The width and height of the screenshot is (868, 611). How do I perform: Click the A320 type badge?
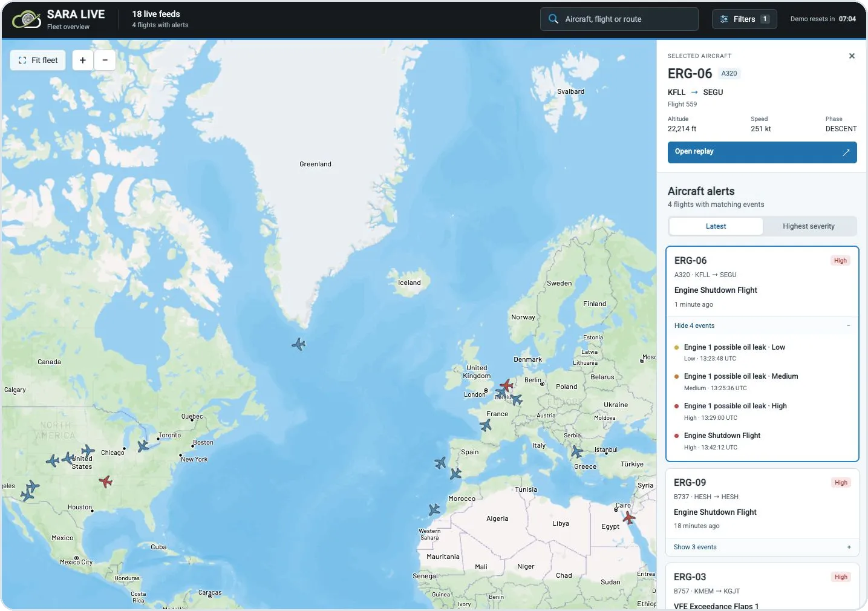729,73
